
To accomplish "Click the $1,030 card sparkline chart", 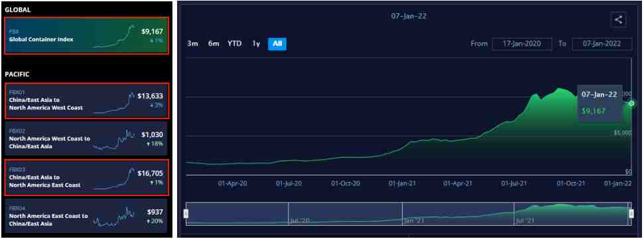I will (x=114, y=140).
